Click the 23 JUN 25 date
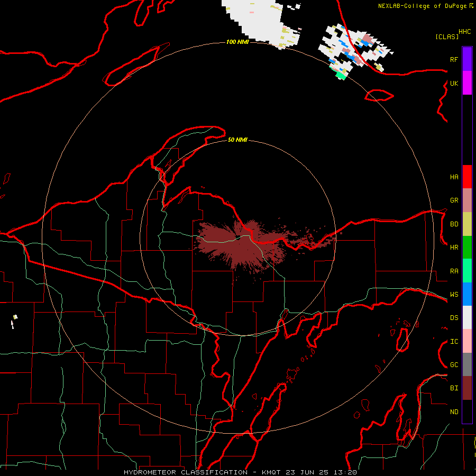Image resolution: width=476 pixels, height=476 pixels. pyautogui.click(x=307, y=472)
